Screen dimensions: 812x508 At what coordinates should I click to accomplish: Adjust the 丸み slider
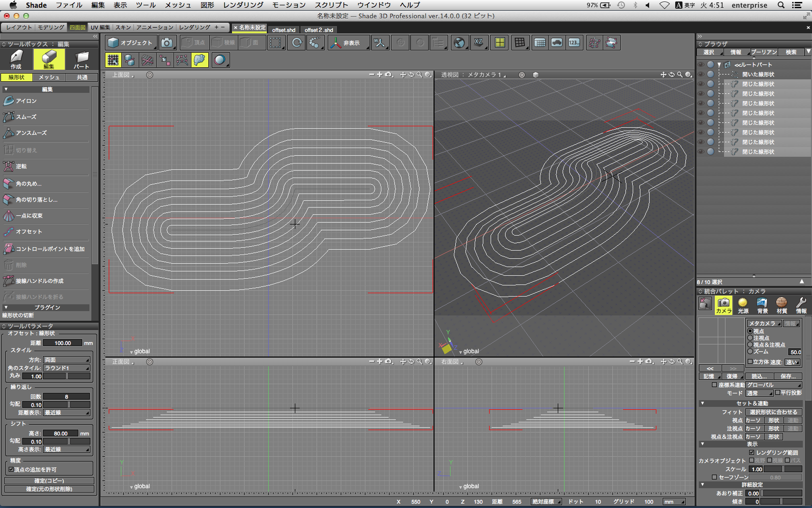(67, 376)
